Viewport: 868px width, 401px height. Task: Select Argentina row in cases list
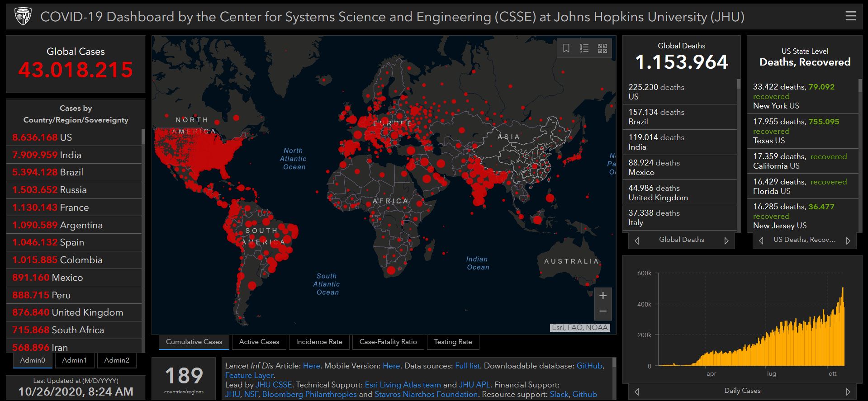(74, 225)
